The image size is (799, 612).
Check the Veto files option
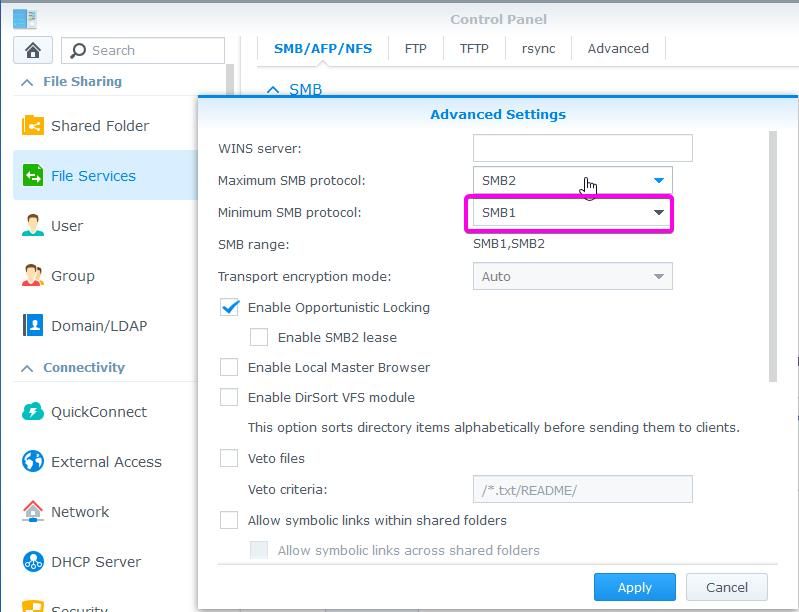[x=229, y=458]
